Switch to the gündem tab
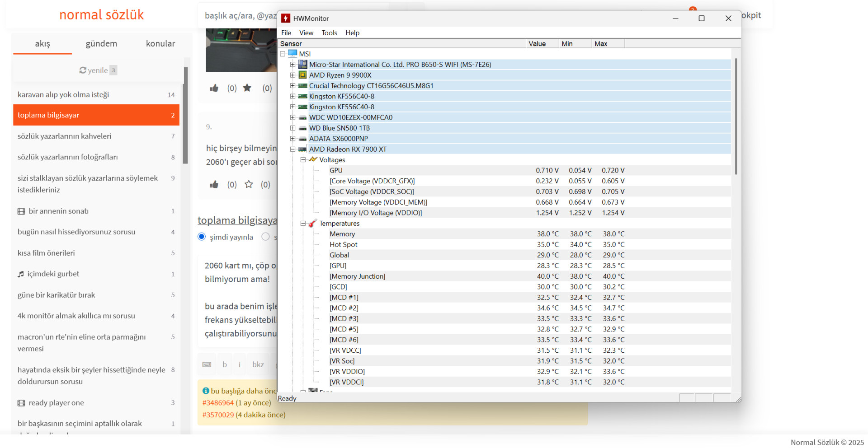The height and width of the screenshot is (448, 868). pos(101,44)
